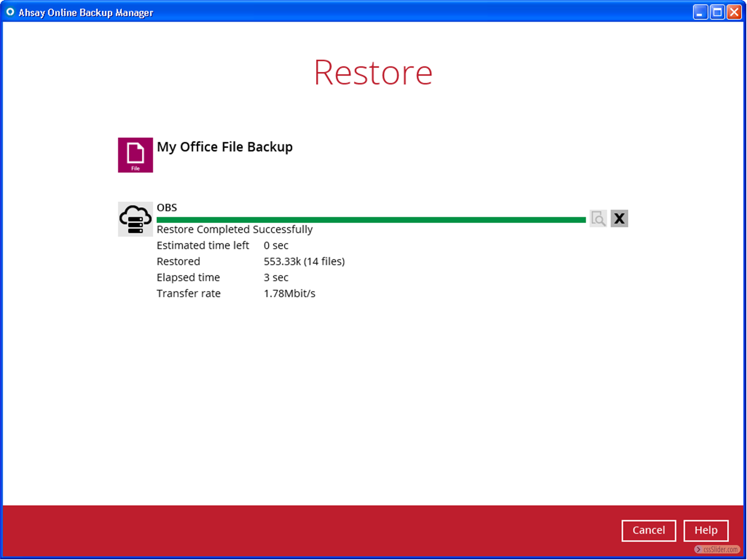Click the green restore progress bar
Screen dimensions: 747x560
point(371,219)
